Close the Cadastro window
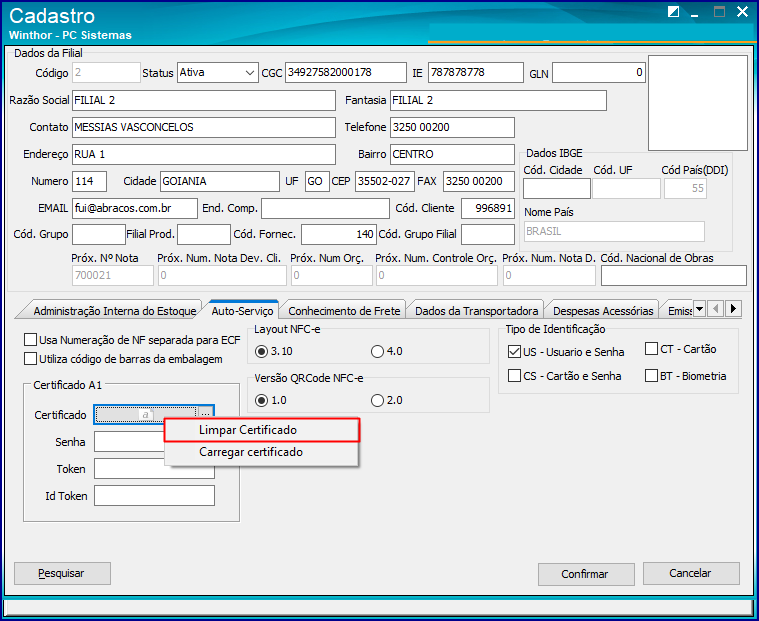The width and height of the screenshot is (759, 621). 742,12
